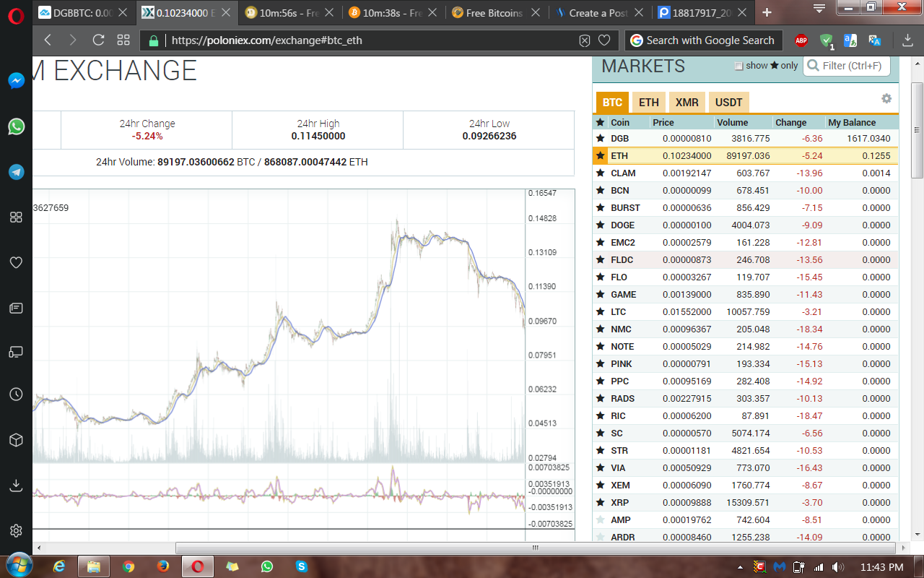Viewport: 924px width, 578px height.
Task: Select ETH markets tab
Action: tap(649, 103)
